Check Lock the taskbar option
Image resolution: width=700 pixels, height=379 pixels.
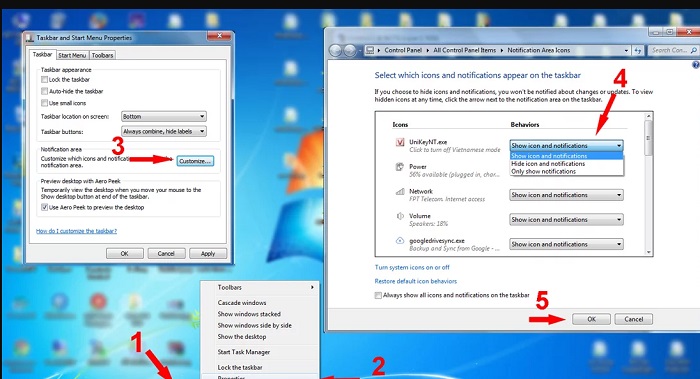pos(44,79)
